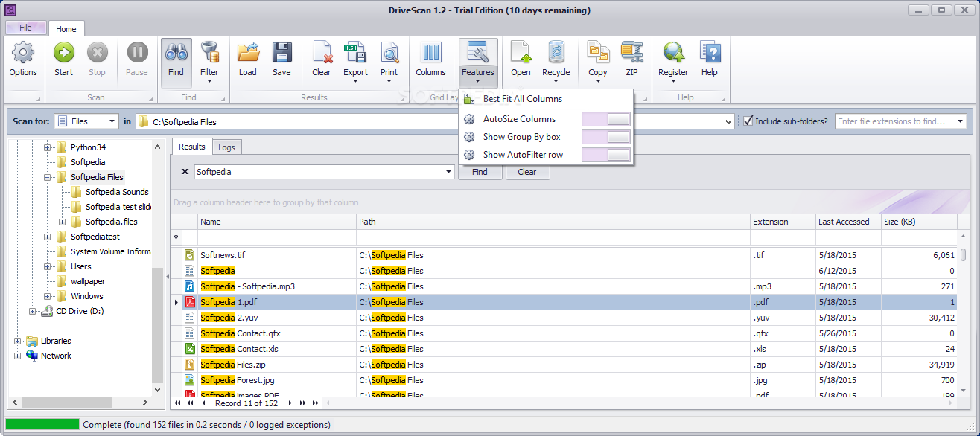Open the scan path dropdown arrow

coord(728,121)
